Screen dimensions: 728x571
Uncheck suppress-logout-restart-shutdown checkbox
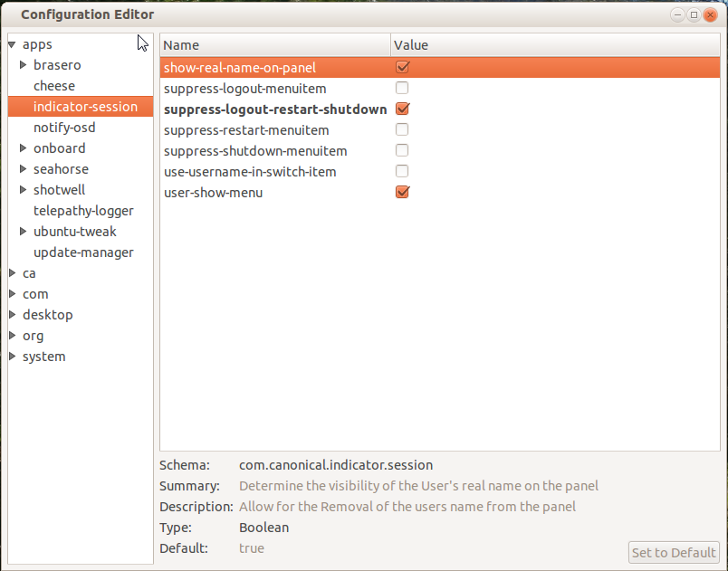tap(403, 109)
